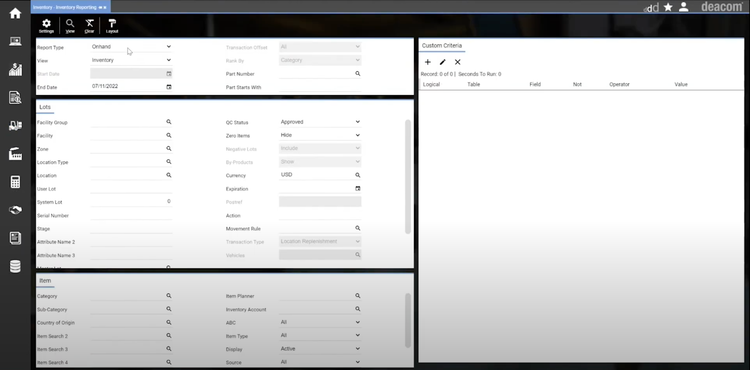The width and height of the screenshot is (750, 370).
Task: Click the User Lot input field
Action: click(131, 188)
